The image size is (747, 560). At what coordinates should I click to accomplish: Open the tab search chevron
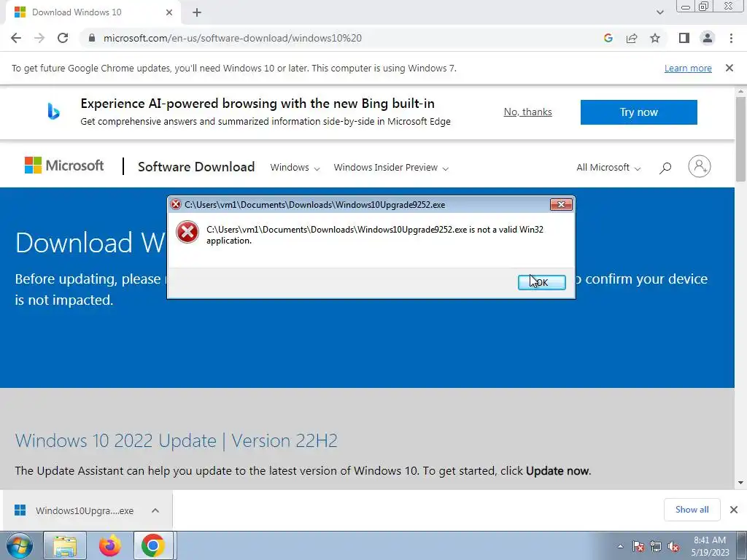pyautogui.click(x=659, y=12)
